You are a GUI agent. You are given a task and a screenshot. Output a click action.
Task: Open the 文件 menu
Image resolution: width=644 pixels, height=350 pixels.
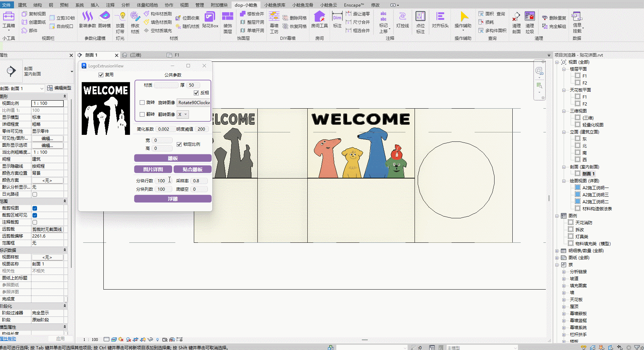7,5
